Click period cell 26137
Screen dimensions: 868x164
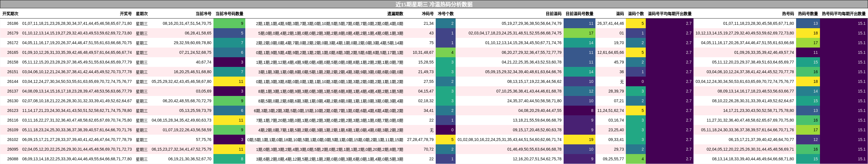(13, 91)
